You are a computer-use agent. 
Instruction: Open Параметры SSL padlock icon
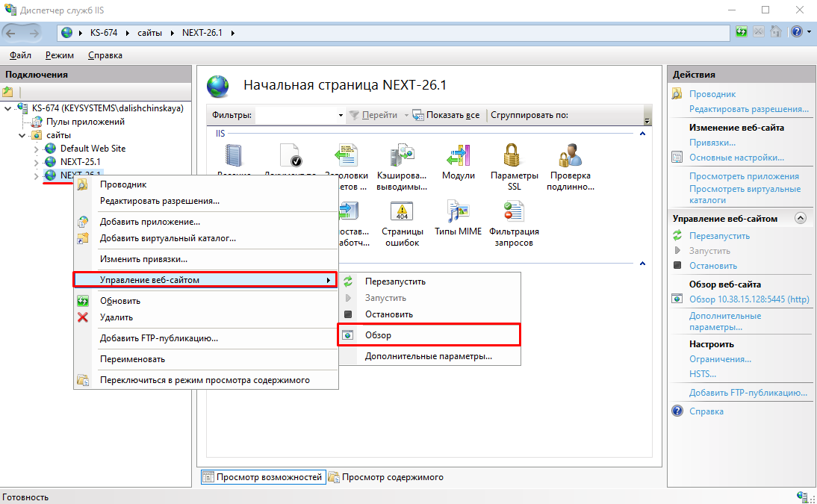pos(514,158)
